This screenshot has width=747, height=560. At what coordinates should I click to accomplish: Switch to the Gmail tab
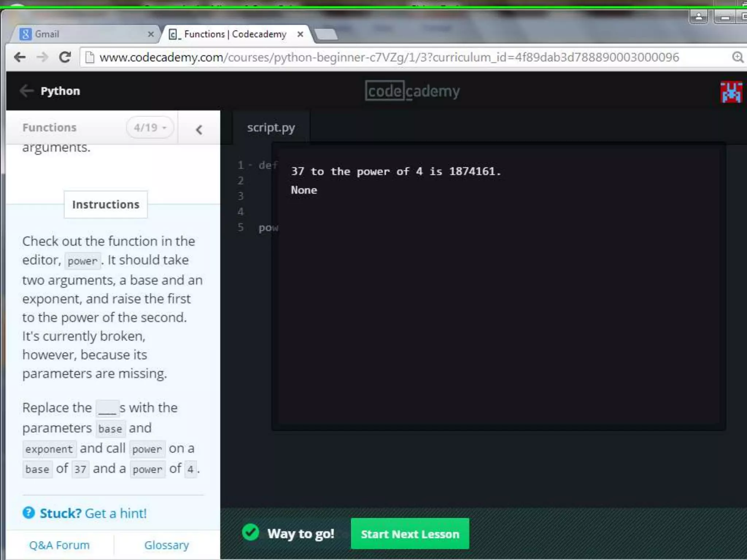click(88, 34)
